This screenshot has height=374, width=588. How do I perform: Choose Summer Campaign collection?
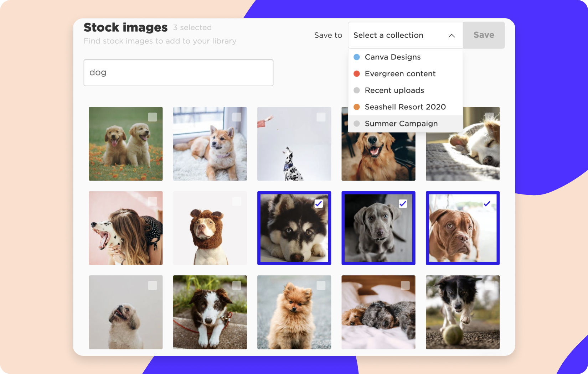[405, 124]
